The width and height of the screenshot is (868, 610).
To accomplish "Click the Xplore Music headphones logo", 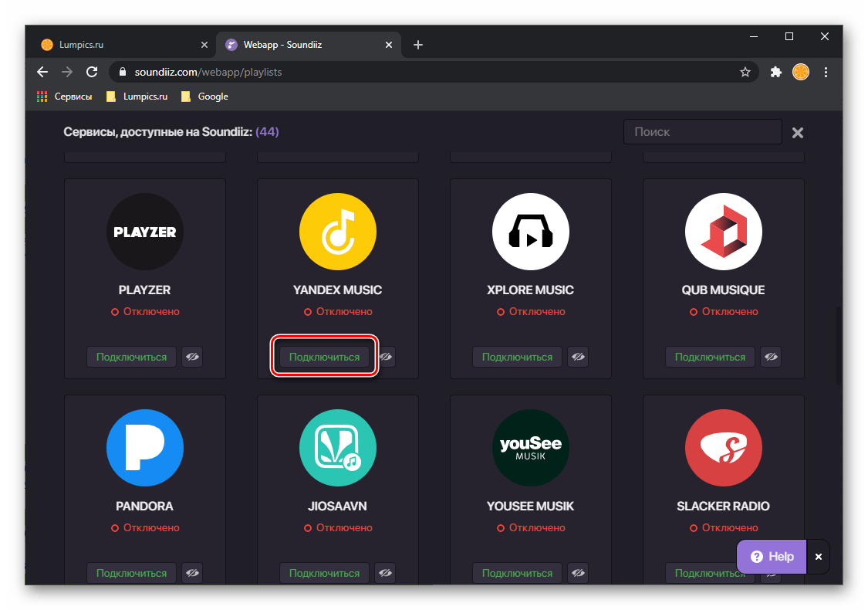I will point(530,232).
